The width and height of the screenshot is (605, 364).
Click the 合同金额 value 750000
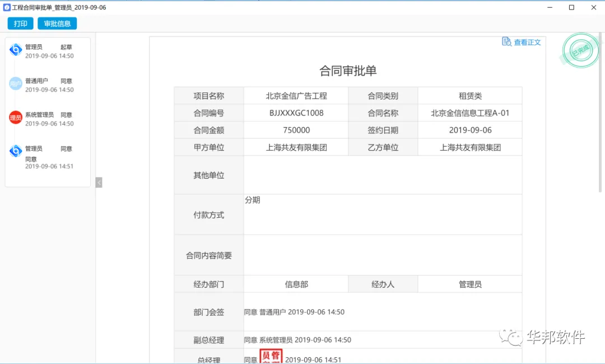pyautogui.click(x=296, y=130)
